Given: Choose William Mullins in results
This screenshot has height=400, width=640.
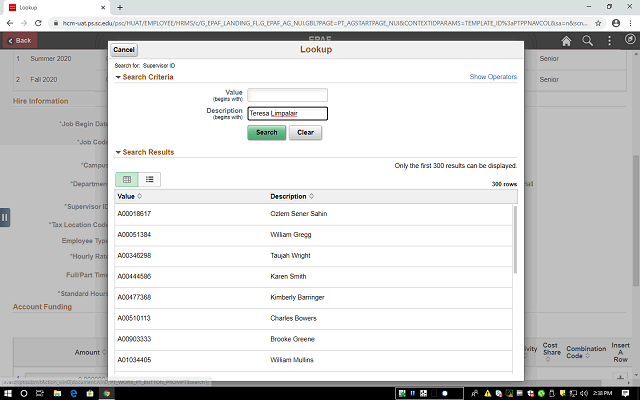Looking at the screenshot, I should point(292,360).
